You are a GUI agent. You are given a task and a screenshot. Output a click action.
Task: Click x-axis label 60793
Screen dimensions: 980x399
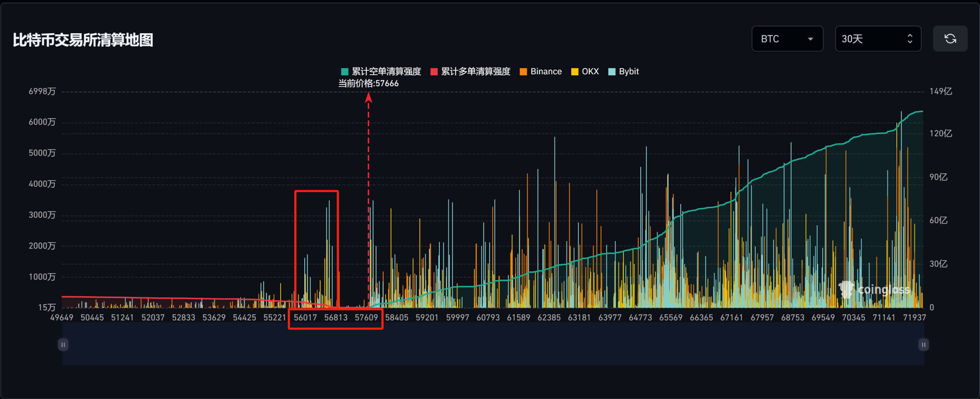point(488,318)
